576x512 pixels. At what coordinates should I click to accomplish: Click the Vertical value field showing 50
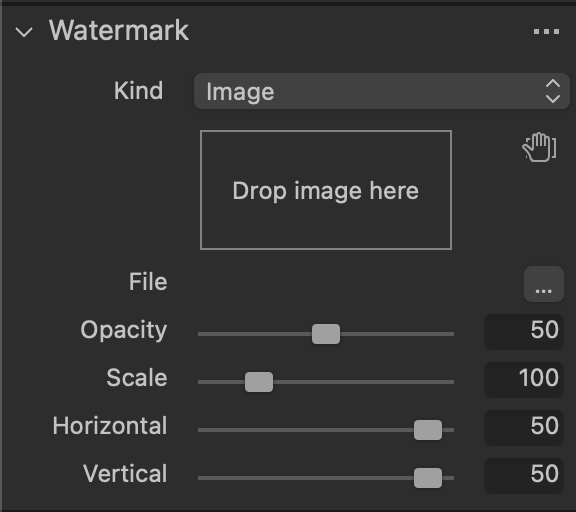[x=524, y=476]
